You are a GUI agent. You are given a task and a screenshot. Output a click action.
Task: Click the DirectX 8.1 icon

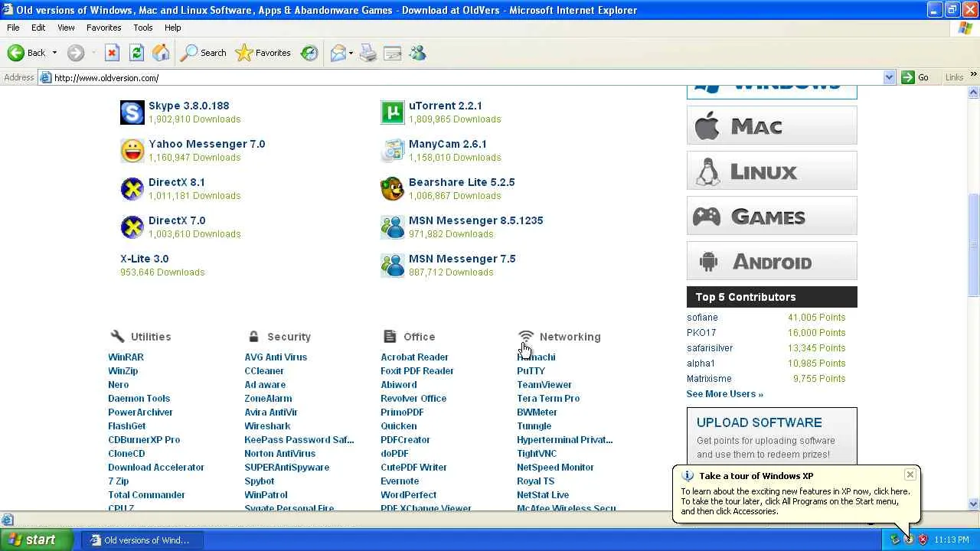point(132,189)
